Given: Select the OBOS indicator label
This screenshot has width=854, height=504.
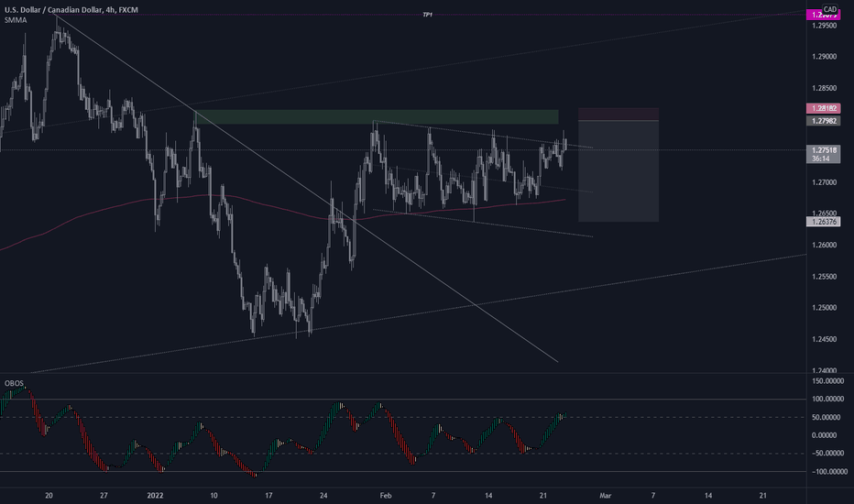Looking at the screenshot, I should click(x=14, y=384).
